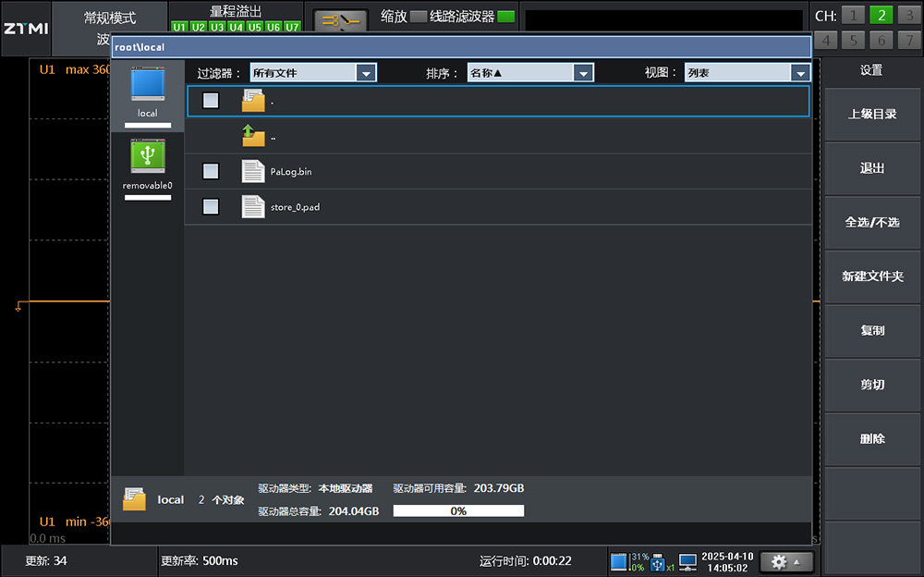The image size is (924, 577).
Task: Select channel 2 in CH panel
Action: [x=881, y=15]
